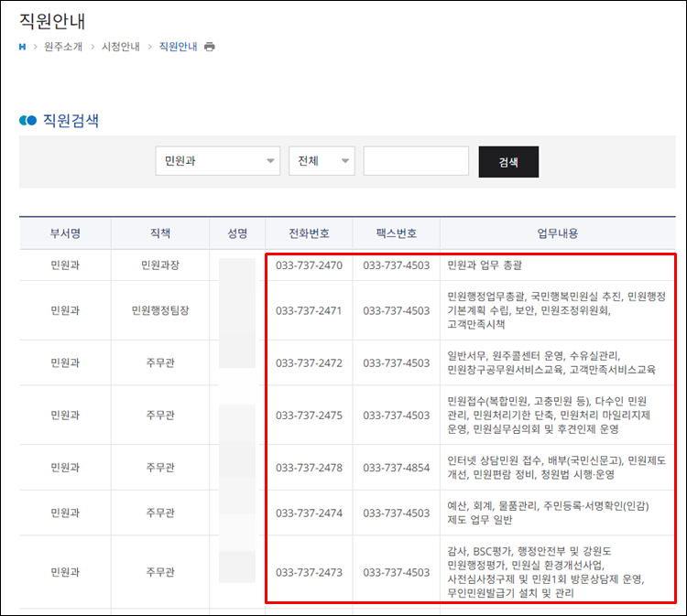Click fax 033-737-4503 in 민원과장 row
687x616 pixels.
point(397,265)
